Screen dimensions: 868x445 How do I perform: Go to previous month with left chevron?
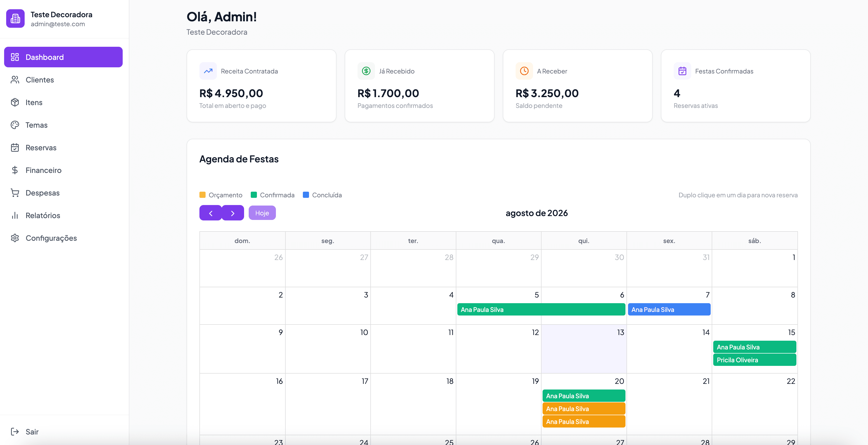[211, 213]
